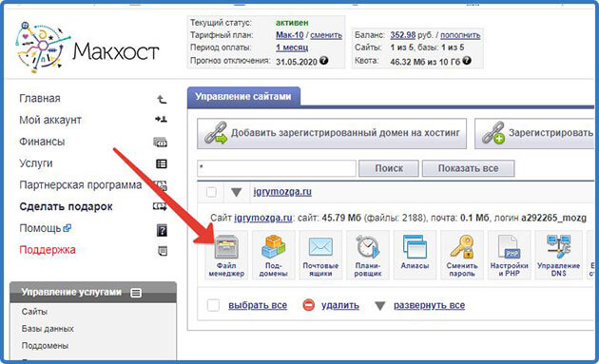Open Услуги menu item
The width and height of the screenshot is (599, 364).
(x=36, y=163)
